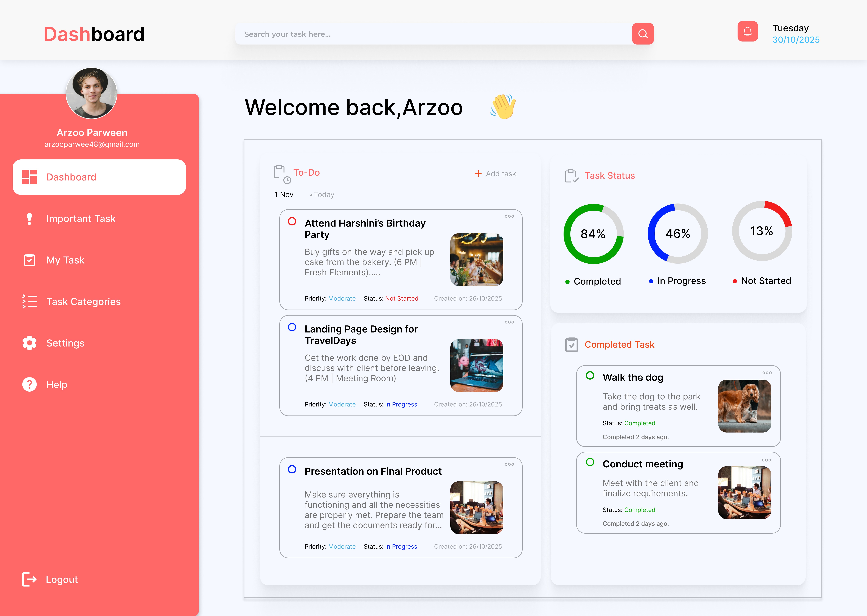Click the Add task button

(495, 174)
